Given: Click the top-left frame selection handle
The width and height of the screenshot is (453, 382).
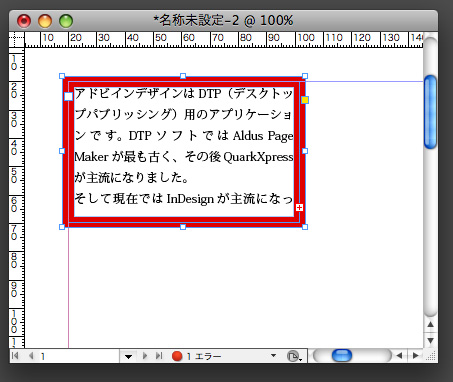Looking at the screenshot, I should click(x=62, y=76).
